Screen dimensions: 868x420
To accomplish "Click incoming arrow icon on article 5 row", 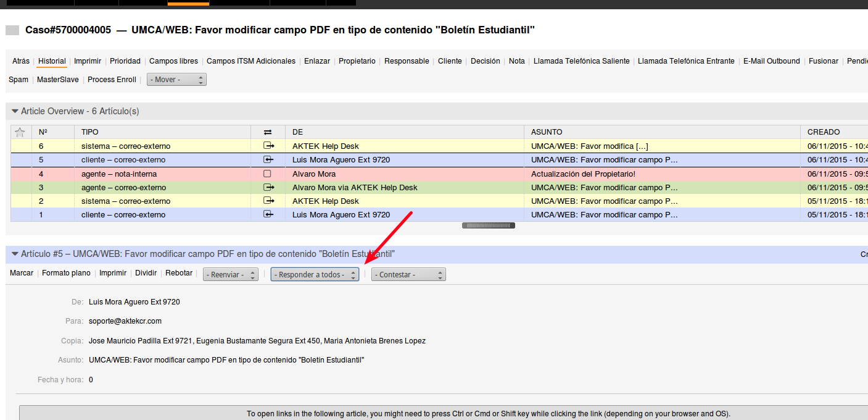I will [268, 160].
